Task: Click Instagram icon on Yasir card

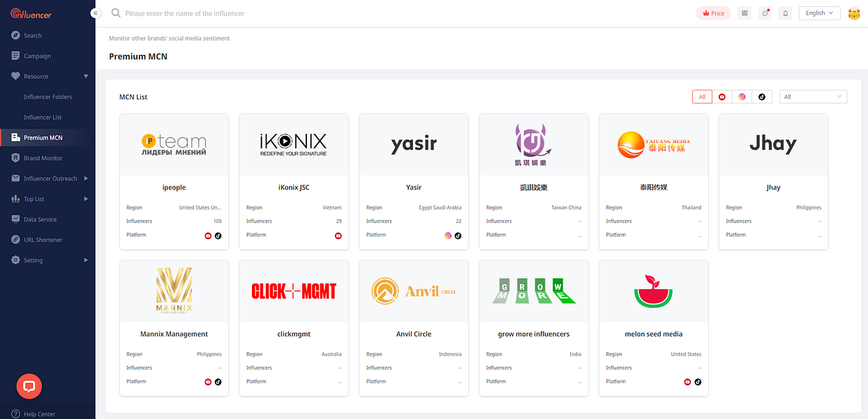Action: (448, 235)
